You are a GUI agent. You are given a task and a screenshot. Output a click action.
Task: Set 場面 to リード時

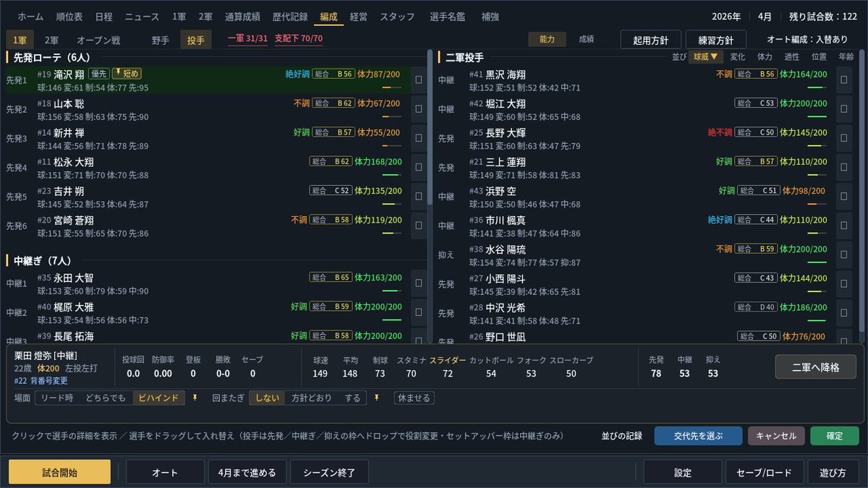(57, 398)
